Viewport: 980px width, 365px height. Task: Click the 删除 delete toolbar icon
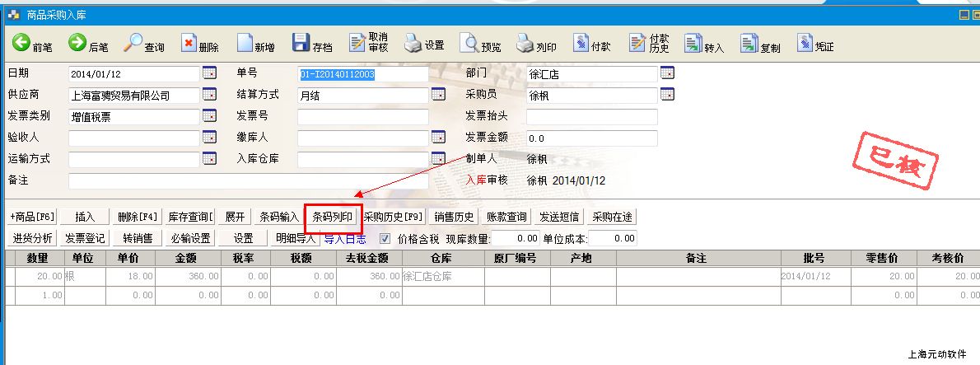click(x=189, y=43)
